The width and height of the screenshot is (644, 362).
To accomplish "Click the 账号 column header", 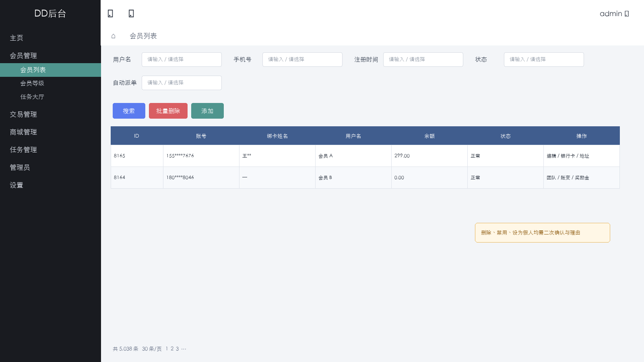I will 201,136.
